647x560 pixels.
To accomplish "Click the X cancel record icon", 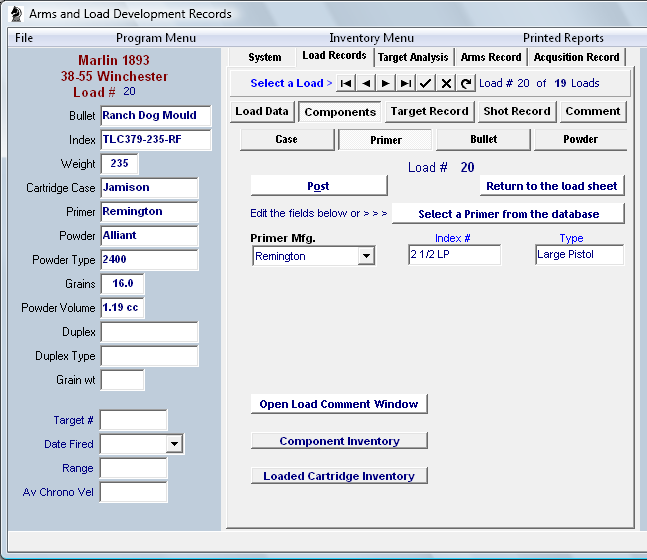I will (x=446, y=83).
